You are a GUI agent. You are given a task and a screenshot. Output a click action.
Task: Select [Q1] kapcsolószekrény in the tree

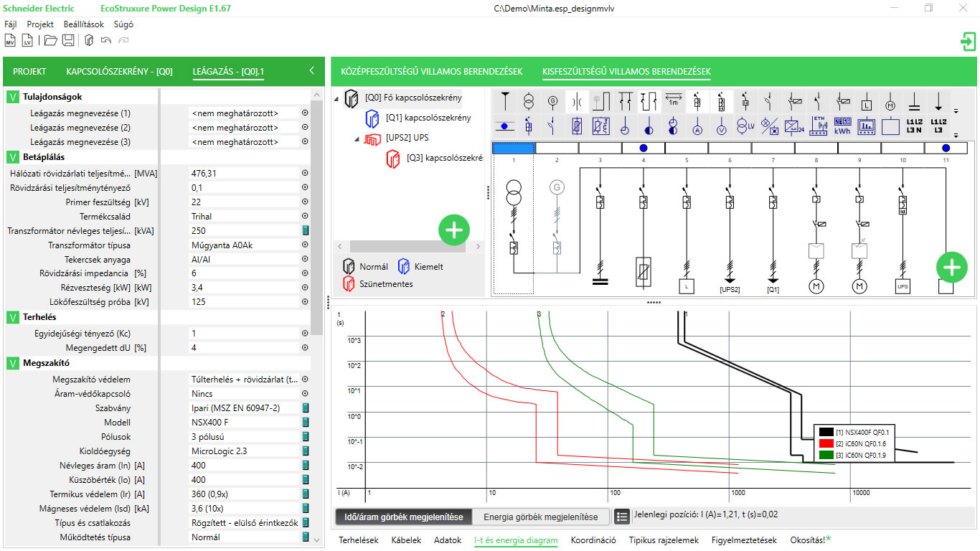click(428, 118)
